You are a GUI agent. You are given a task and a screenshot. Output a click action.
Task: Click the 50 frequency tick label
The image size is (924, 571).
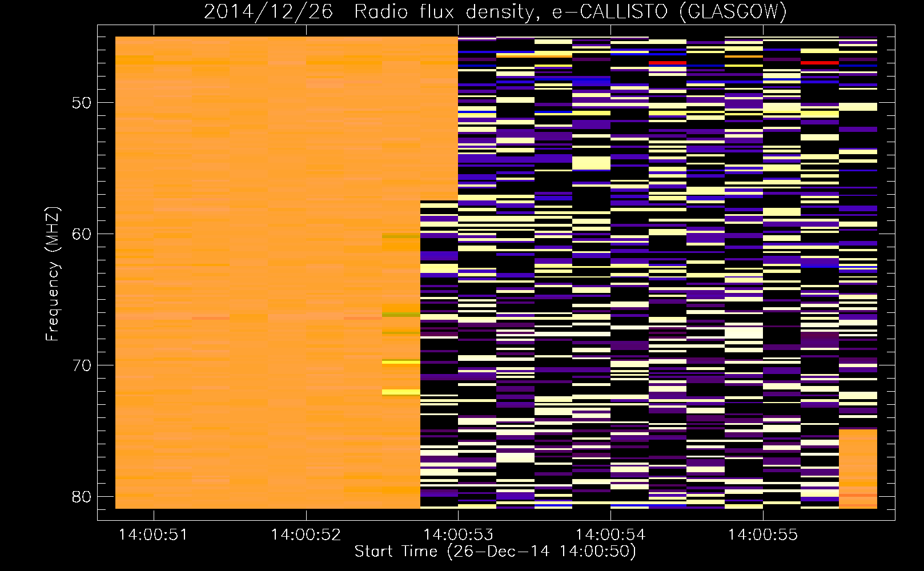[x=82, y=103]
